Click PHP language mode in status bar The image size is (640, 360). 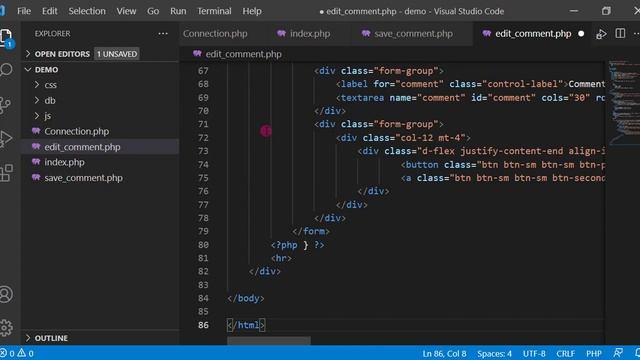[x=594, y=353]
